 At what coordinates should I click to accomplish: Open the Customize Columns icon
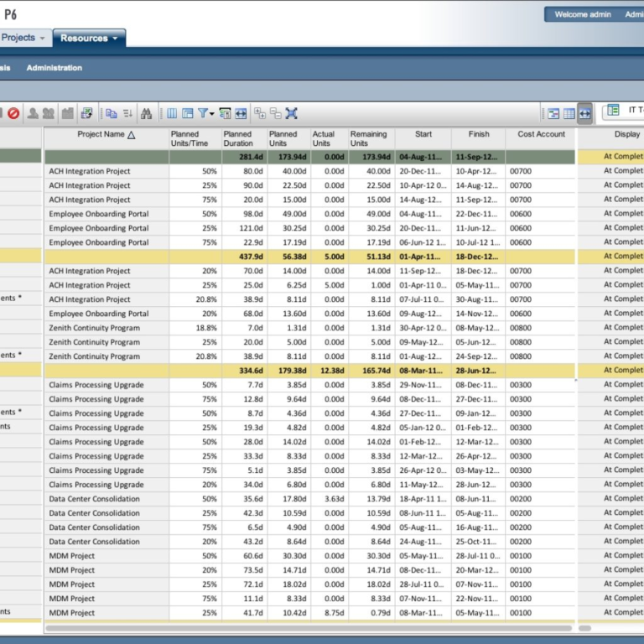172,113
